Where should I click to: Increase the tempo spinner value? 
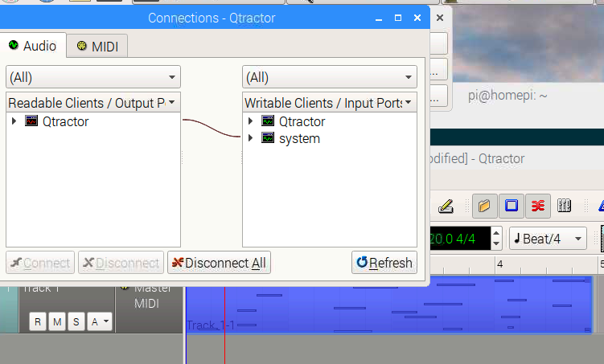(496, 233)
